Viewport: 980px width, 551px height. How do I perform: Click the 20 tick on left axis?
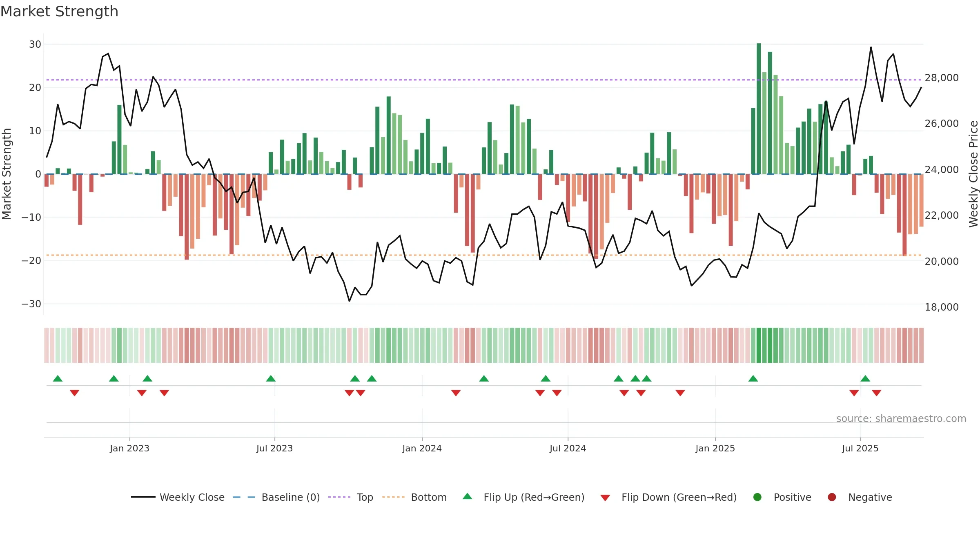35,87
